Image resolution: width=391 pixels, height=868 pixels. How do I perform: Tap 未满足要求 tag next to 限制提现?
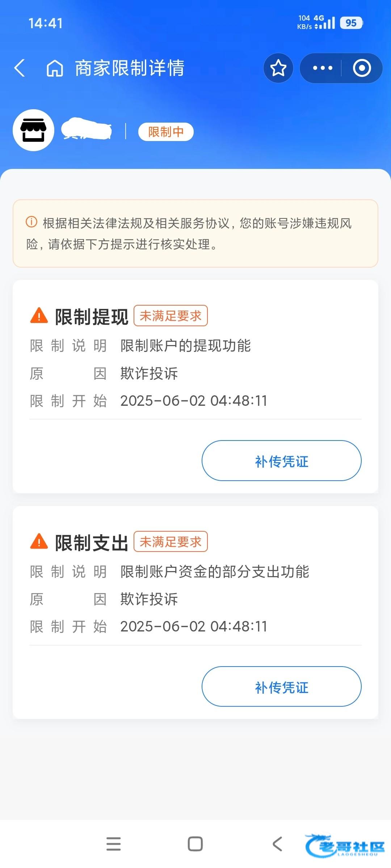[x=171, y=316]
